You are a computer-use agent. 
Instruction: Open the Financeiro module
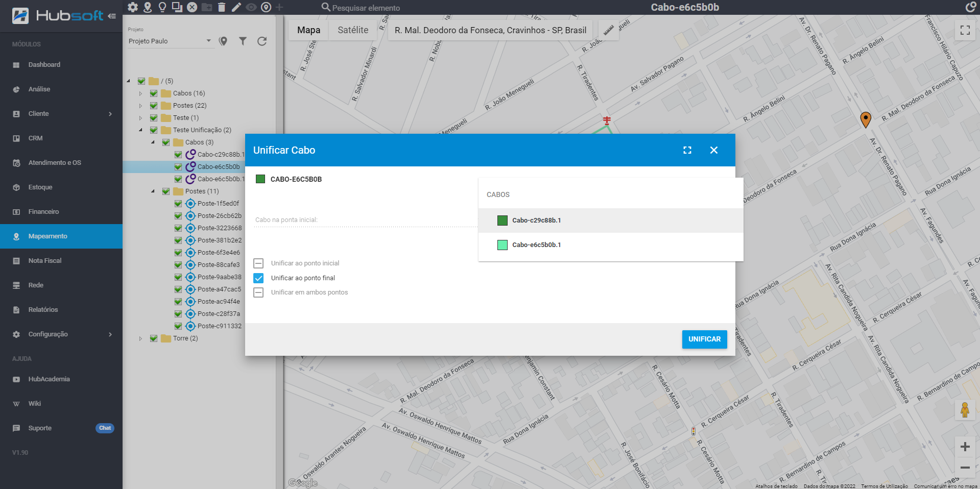pyautogui.click(x=61, y=212)
